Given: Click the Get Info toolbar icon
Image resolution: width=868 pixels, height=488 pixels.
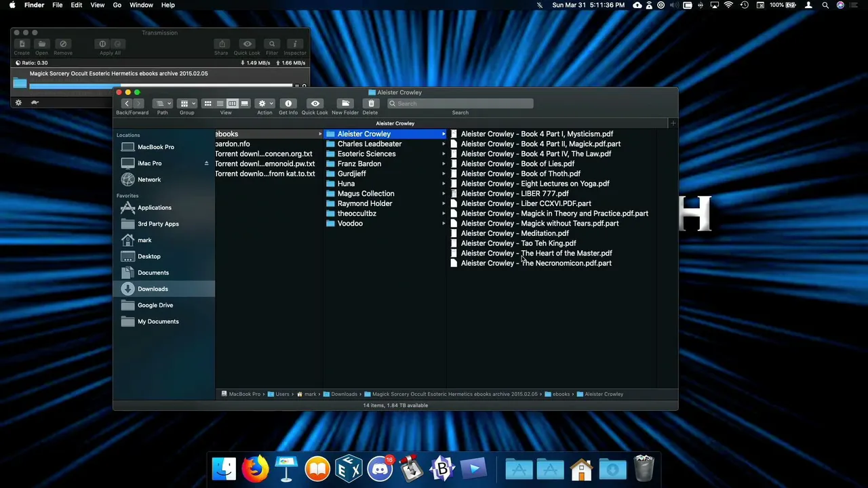Looking at the screenshot, I should 288,104.
